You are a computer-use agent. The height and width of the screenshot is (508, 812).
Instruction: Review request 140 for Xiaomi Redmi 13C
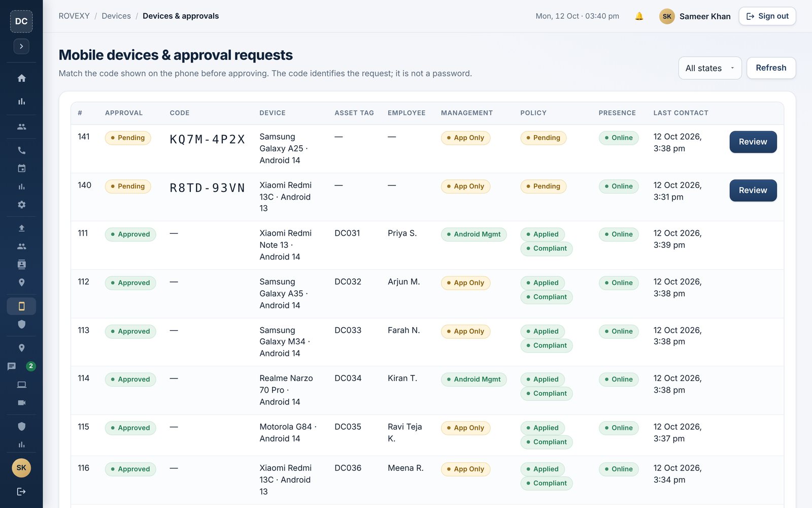click(x=753, y=190)
